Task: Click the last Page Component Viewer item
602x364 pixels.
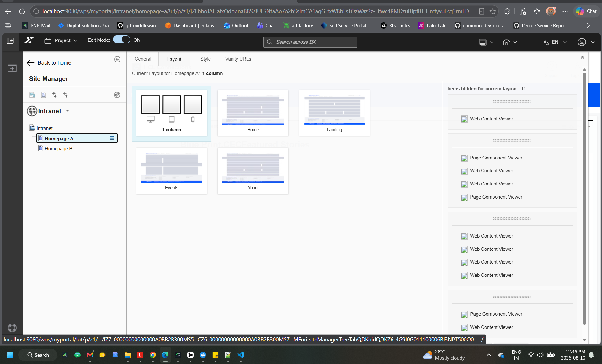Action: point(491,314)
